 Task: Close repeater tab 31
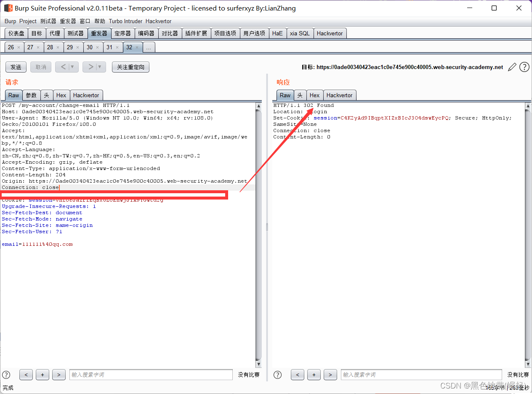[117, 48]
